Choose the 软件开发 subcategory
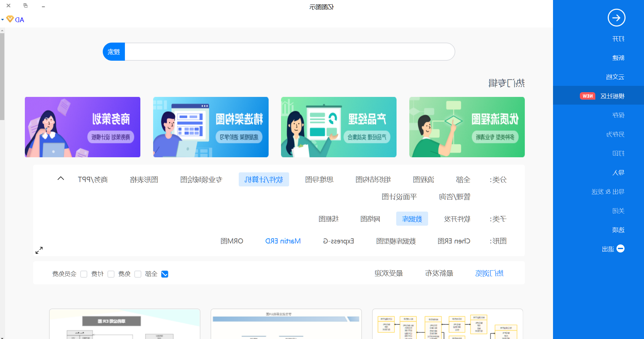Viewport: 644px width, 339px height. [457, 219]
